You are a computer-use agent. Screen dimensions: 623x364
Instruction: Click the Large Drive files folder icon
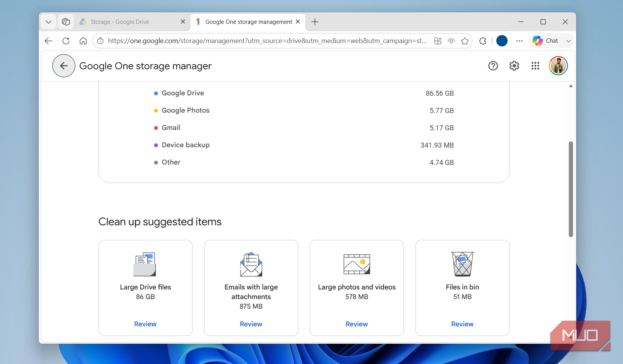coord(145,264)
